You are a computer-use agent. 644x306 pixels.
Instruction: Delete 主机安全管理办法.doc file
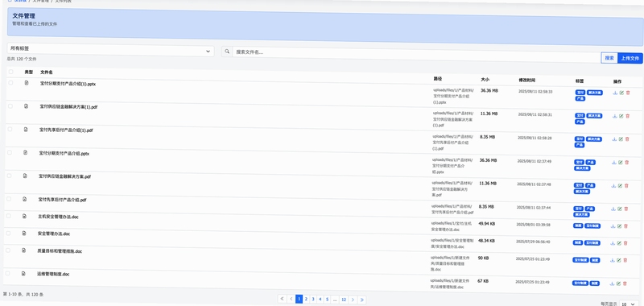[625, 226]
